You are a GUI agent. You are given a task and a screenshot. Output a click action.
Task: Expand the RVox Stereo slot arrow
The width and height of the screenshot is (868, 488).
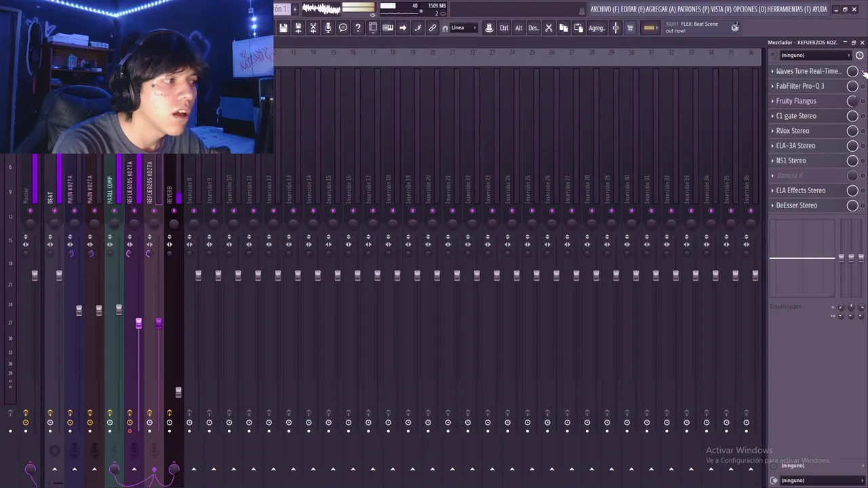(772, 131)
